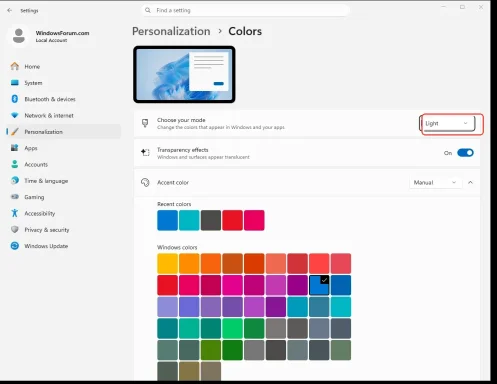This screenshot has width=497, height=384.
Task: Select the dark gray recent color
Action: [x=211, y=220]
